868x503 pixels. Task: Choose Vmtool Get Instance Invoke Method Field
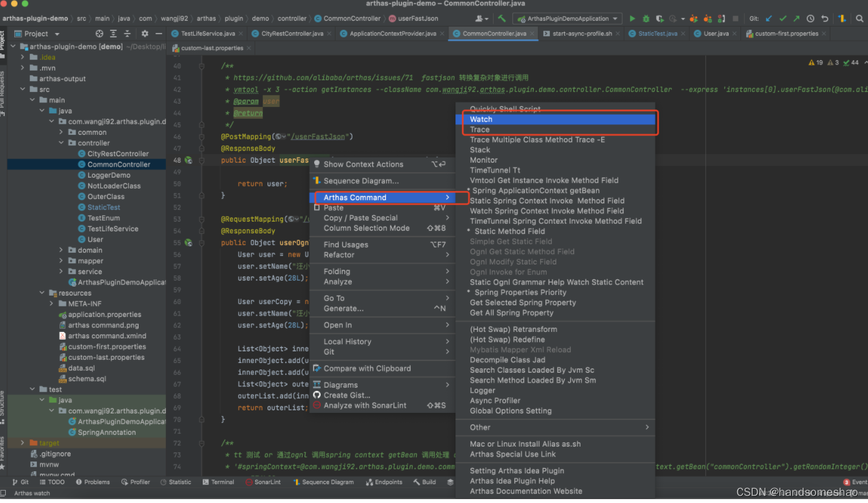click(555, 180)
